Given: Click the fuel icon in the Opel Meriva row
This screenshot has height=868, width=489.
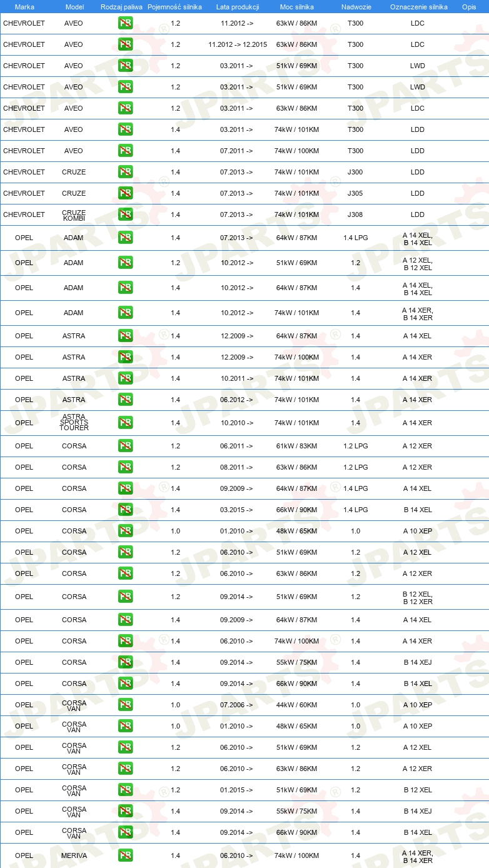Looking at the screenshot, I should click(125, 855).
